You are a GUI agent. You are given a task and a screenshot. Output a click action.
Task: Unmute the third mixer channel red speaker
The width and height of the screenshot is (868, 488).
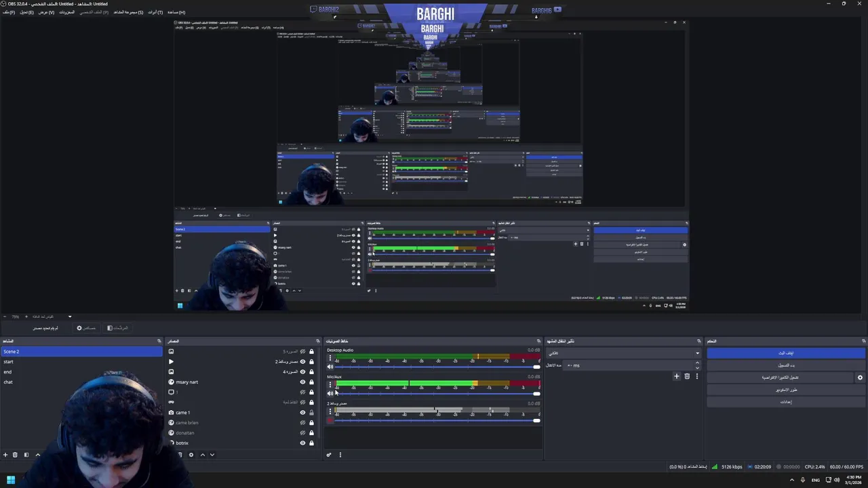330,420
